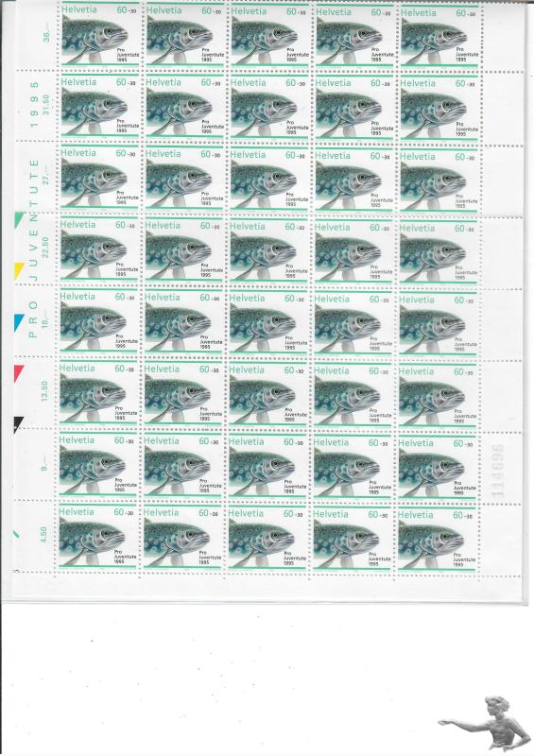The width and height of the screenshot is (534, 756).
Task: Click the black color registration triangle
Action: pyautogui.click(x=17, y=424)
